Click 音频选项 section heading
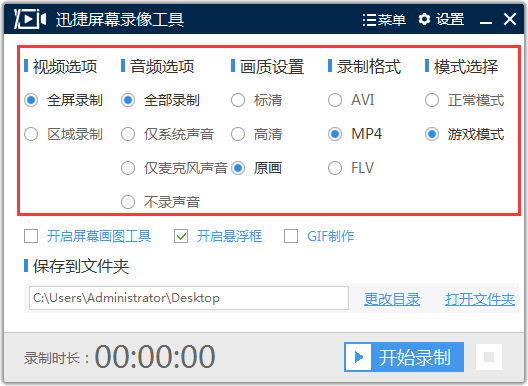 pos(162,67)
